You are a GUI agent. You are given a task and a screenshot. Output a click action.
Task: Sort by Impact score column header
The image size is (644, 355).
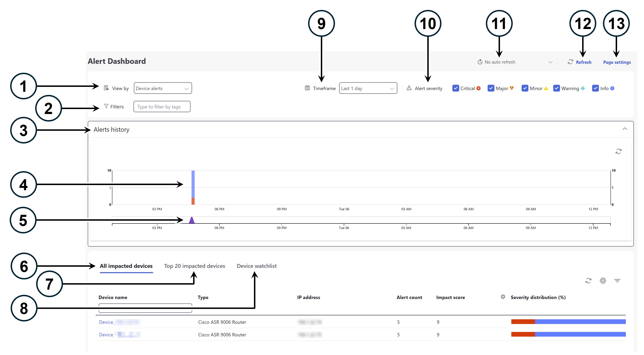[450, 297]
